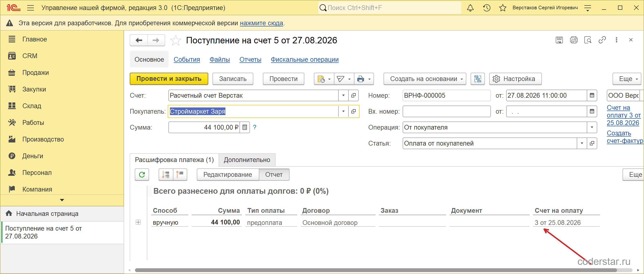Click horizontal scrollbar at bottom

pyautogui.click(x=376, y=270)
